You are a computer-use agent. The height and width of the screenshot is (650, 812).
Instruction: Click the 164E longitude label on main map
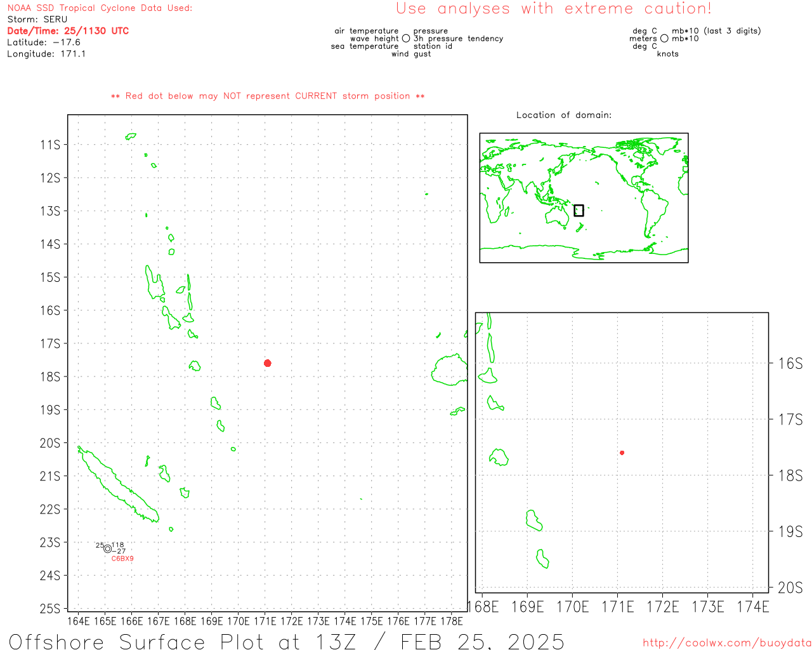click(78, 621)
